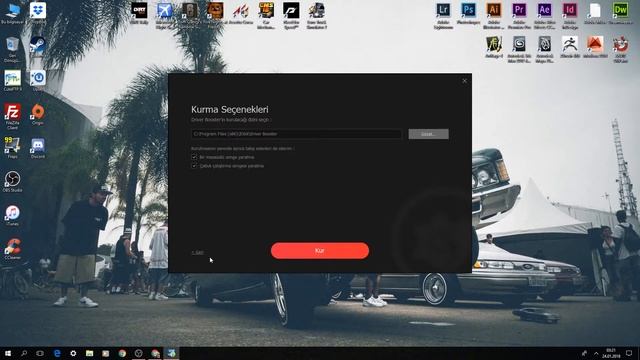The height and width of the screenshot is (360, 640).
Task: Open the Windows Start menu
Action: click(8, 353)
